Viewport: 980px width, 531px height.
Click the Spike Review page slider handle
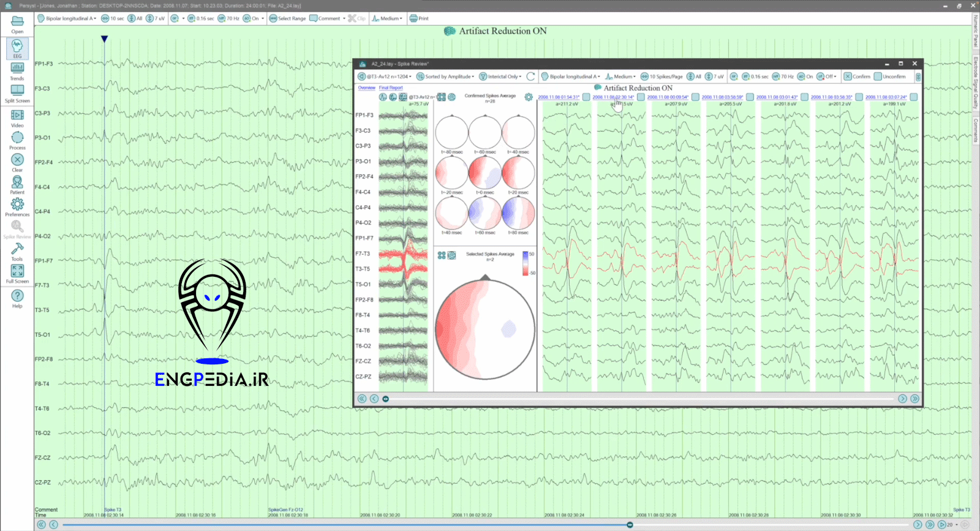click(386, 399)
